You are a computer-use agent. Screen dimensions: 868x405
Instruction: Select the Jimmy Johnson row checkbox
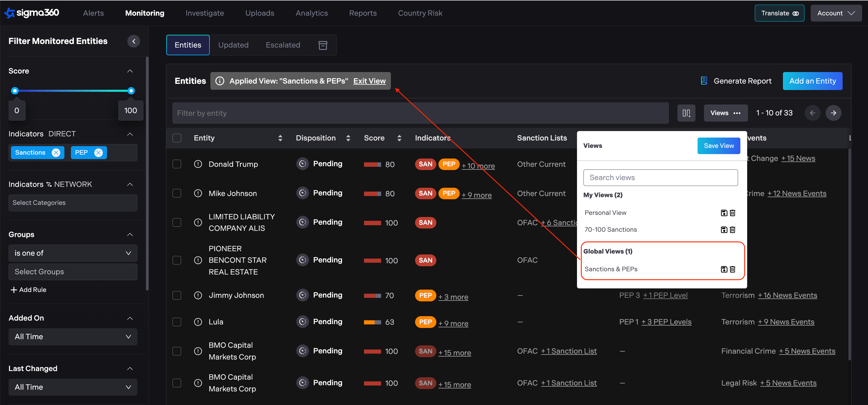(177, 295)
